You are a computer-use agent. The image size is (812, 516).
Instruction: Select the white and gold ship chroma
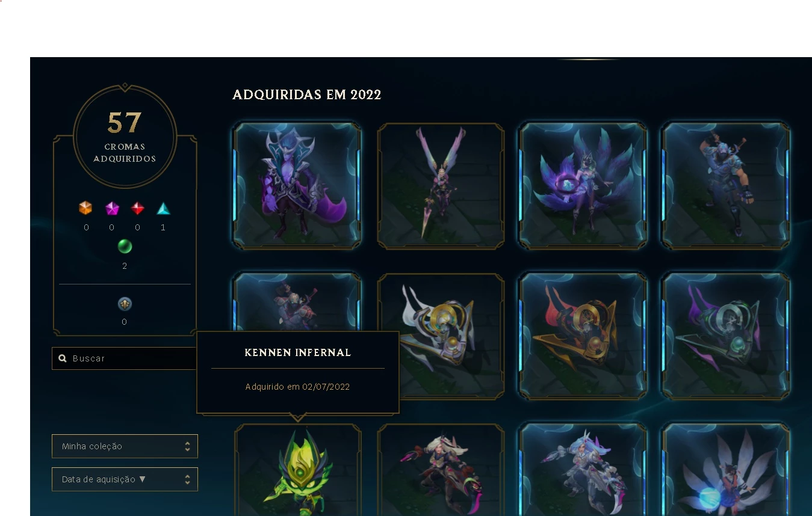(441, 336)
